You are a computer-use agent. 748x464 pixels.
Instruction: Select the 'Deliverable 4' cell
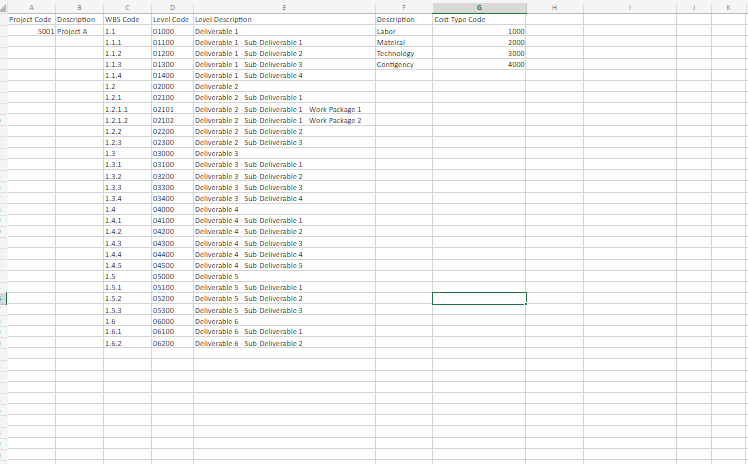pos(284,209)
